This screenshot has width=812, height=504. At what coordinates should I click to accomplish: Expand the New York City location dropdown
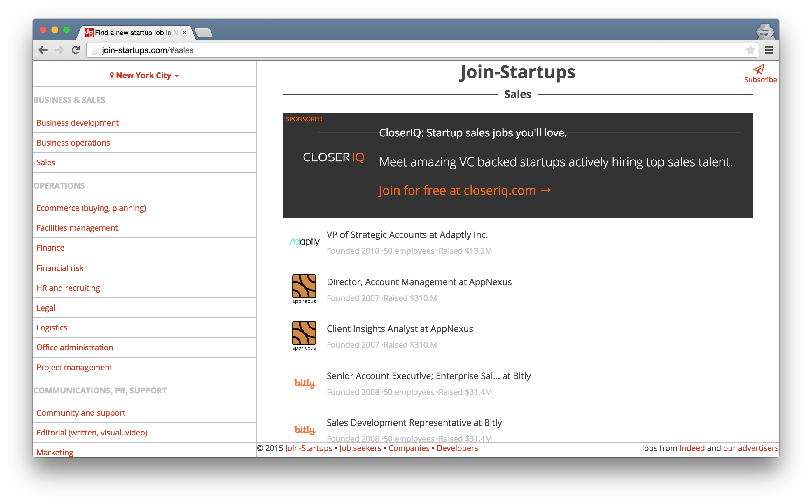144,76
